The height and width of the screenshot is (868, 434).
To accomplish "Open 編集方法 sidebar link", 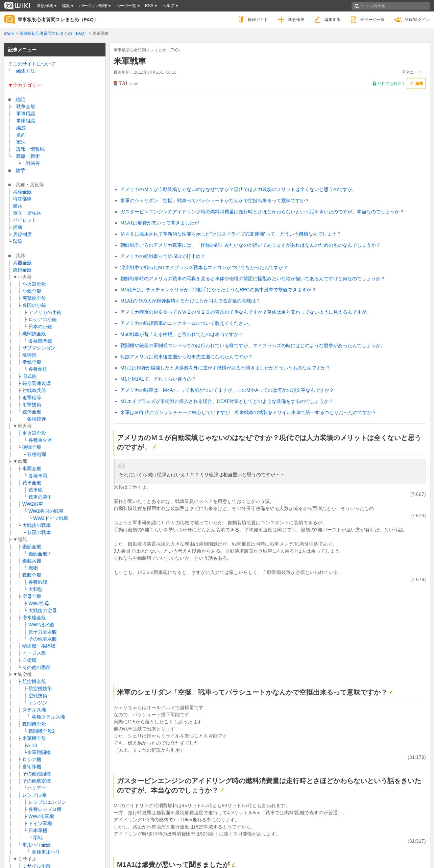I will coord(26,71).
